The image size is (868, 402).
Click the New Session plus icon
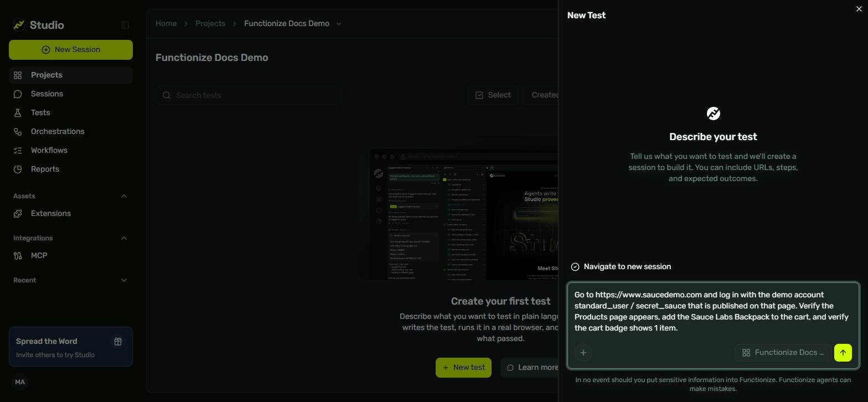[x=46, y=50]
